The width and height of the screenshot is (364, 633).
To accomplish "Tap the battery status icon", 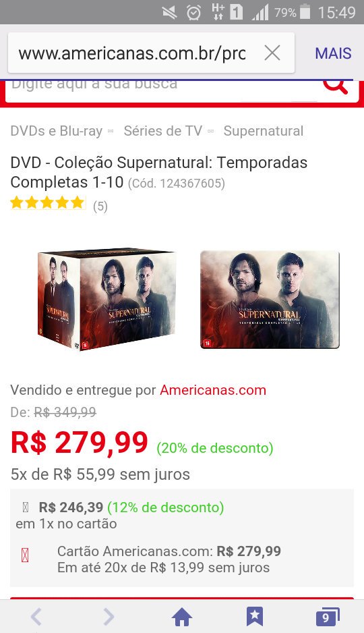I will pyautogui.click(x=305, y=12).
